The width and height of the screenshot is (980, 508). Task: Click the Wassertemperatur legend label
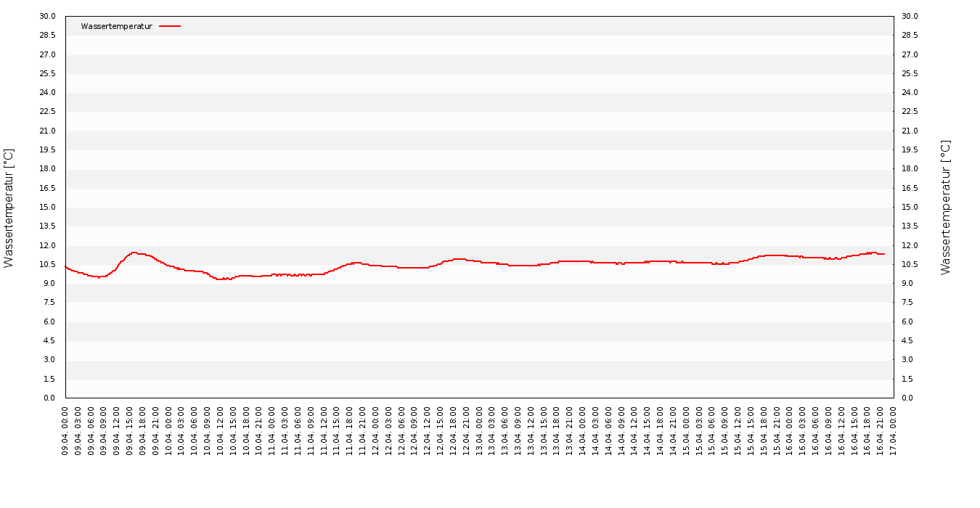click(116, 26)
